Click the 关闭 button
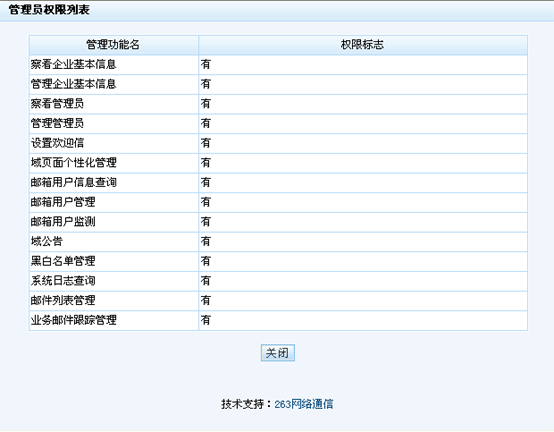 [x=278, y=353]
